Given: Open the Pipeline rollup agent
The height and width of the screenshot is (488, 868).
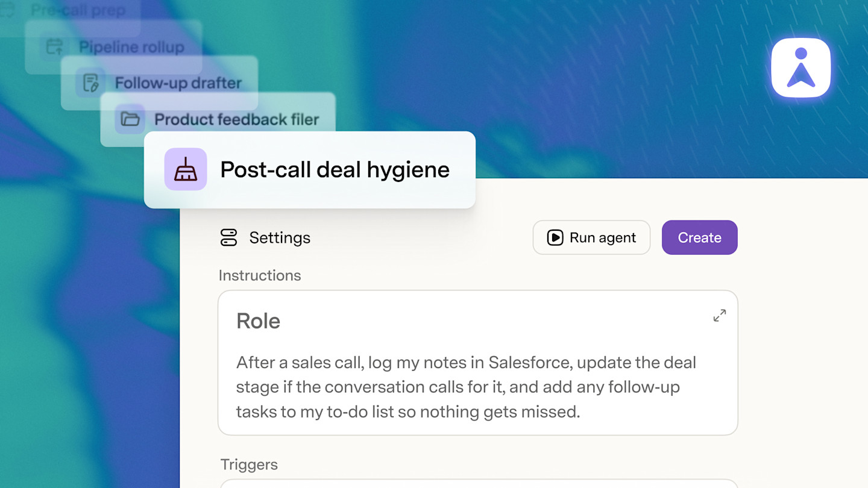Looking at the screenshot, I should pyautogui.click(x=113, y=47).
